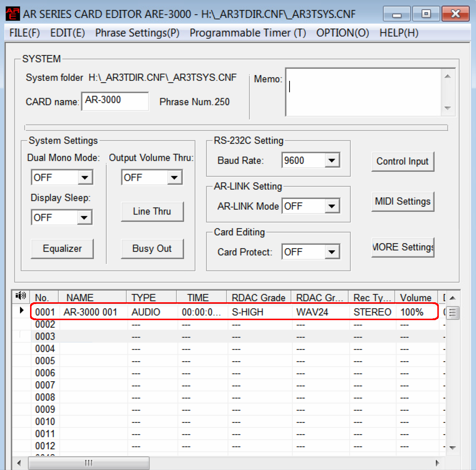Click the AUDIO type cell
Image resolution: width=476 pixels, height=470 pixels.
point(146,312)
